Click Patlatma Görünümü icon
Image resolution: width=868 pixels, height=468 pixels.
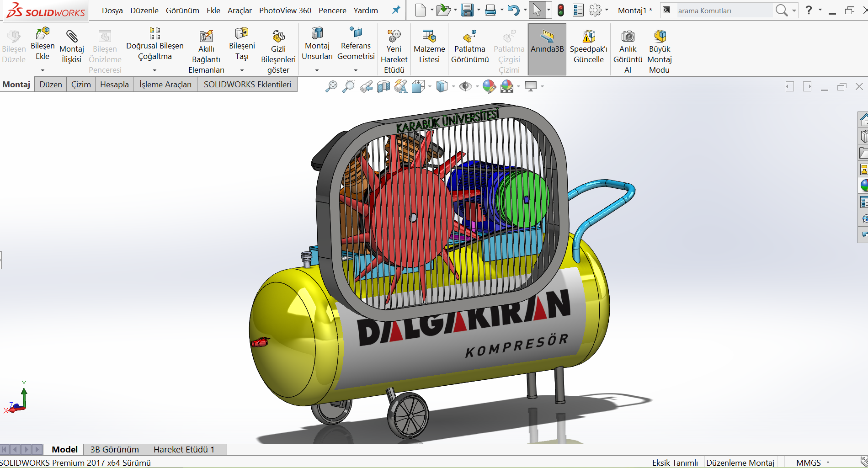click(x=470, y=36)
